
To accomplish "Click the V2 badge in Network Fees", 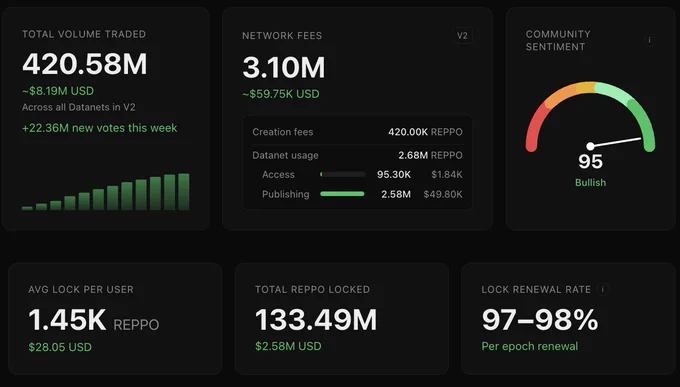I will (x=462, y=36).
